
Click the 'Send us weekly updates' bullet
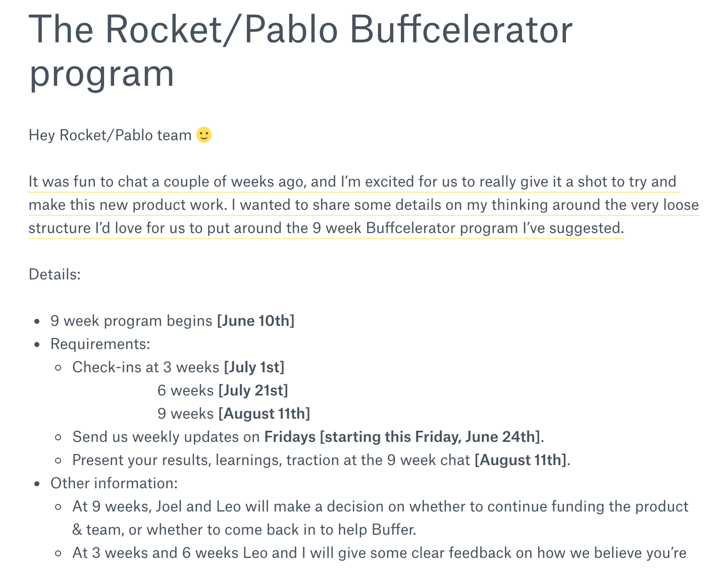(x=308, y=437)
